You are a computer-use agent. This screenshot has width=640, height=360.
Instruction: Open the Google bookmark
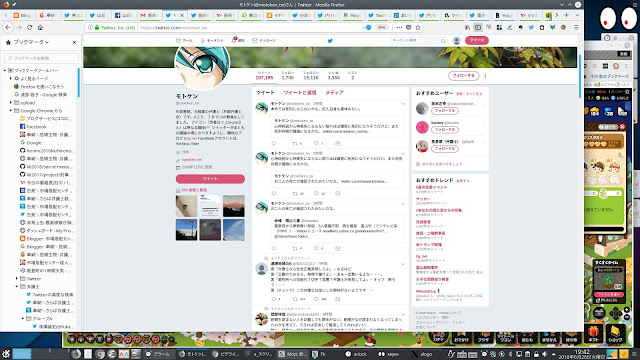coord(34,142)
